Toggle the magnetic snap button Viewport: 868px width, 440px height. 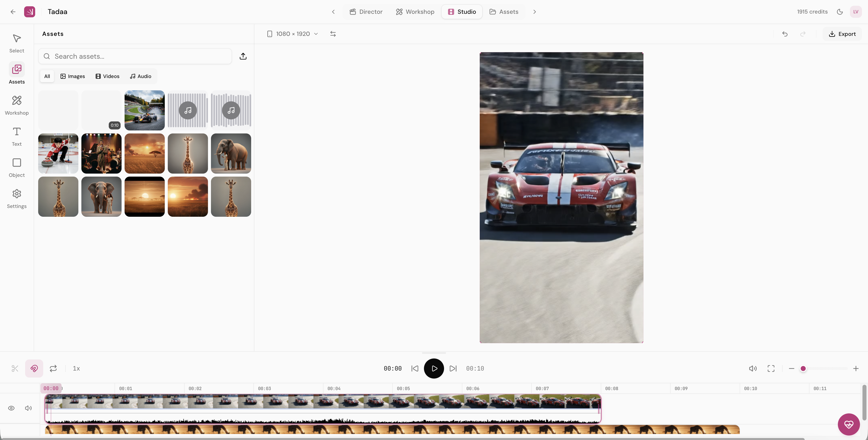tap(34, 368)
